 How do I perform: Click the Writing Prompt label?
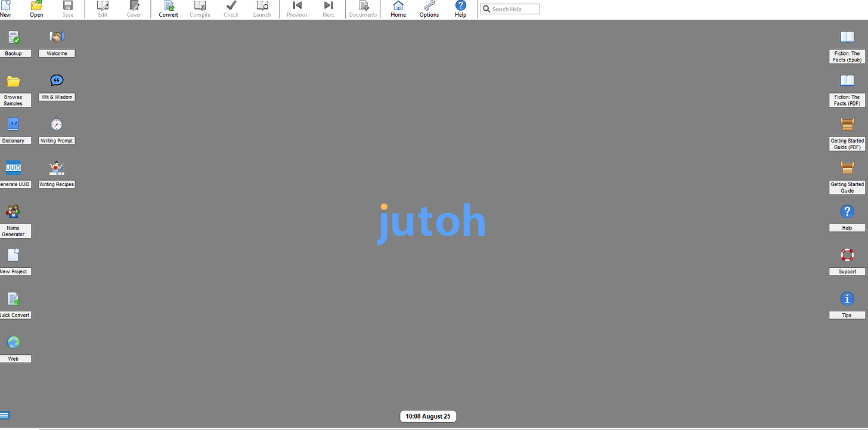tap(57, 141)
